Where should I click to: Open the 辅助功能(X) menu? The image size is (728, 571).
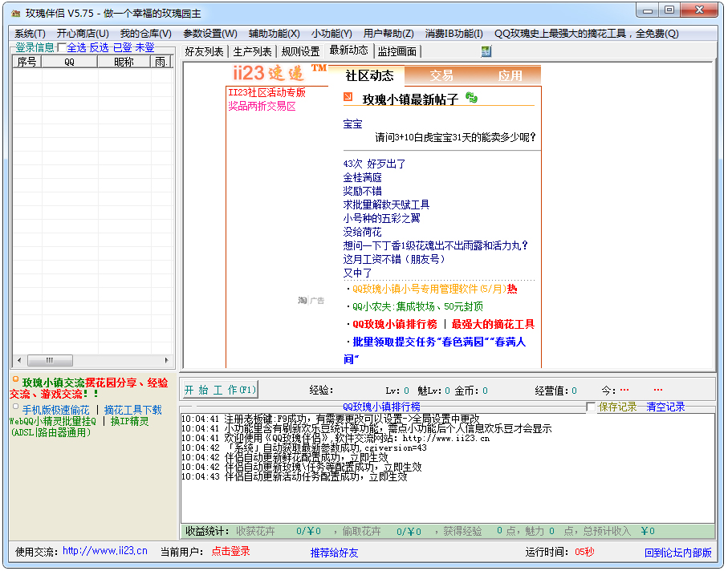274,34
